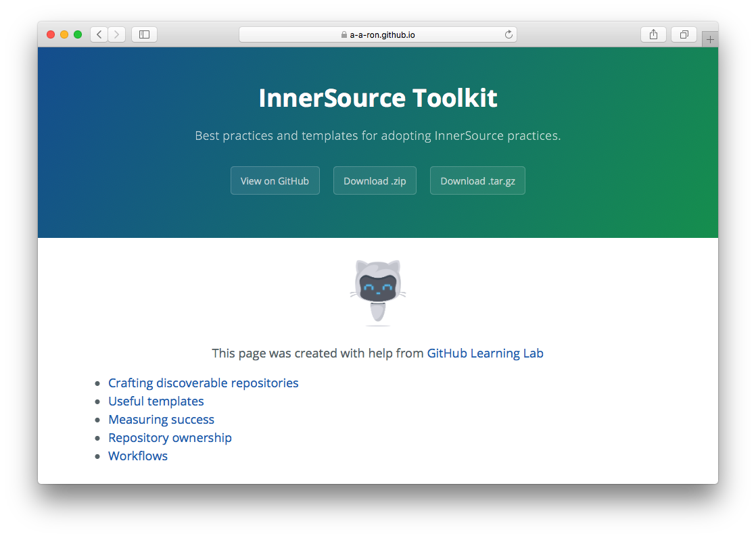Maximize window with green button
This screenshot has width=756, height=538.
click(x=78, y=34)
